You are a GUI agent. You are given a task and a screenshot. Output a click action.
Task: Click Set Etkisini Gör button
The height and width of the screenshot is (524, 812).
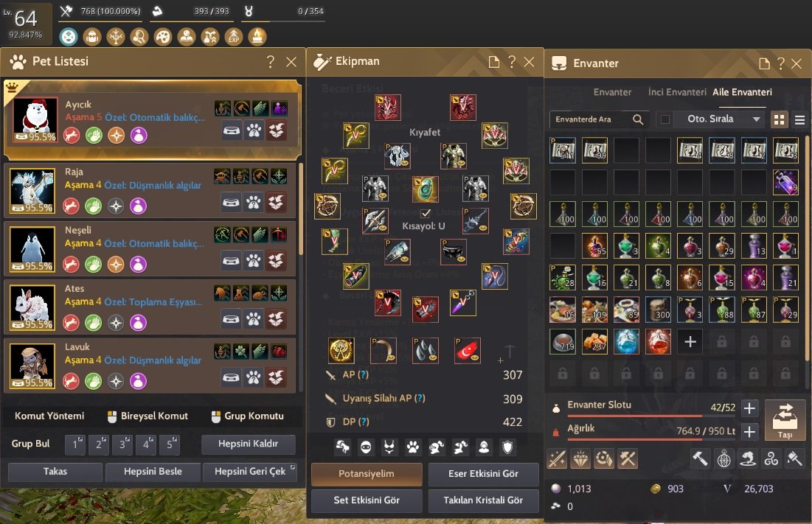coord(367,500)
